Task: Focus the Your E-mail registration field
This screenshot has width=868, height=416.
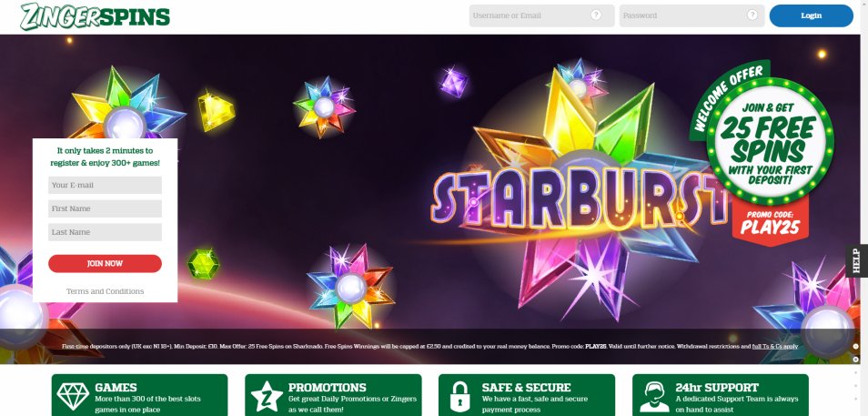Action: coord(106,185)
